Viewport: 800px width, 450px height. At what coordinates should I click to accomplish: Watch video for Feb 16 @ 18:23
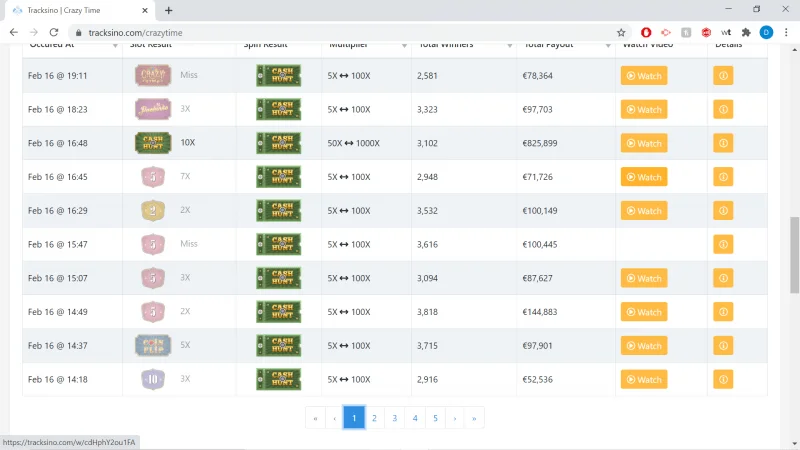(x=644, y=109)
